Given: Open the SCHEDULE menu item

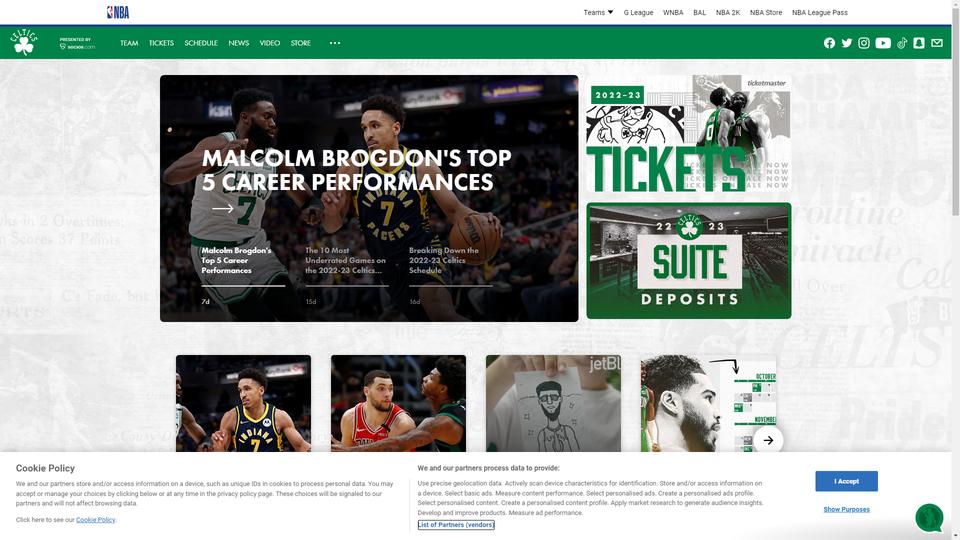Looking at the screenshot, I should pos(201,43).
